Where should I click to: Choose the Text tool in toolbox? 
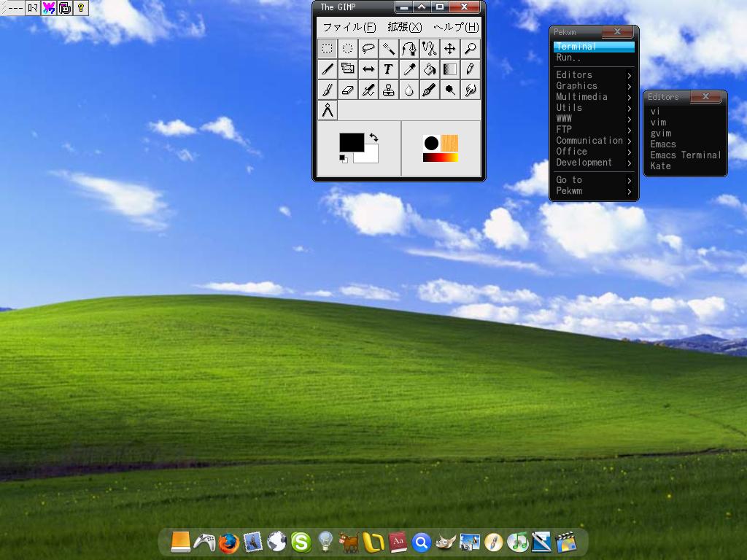(389, 69)
